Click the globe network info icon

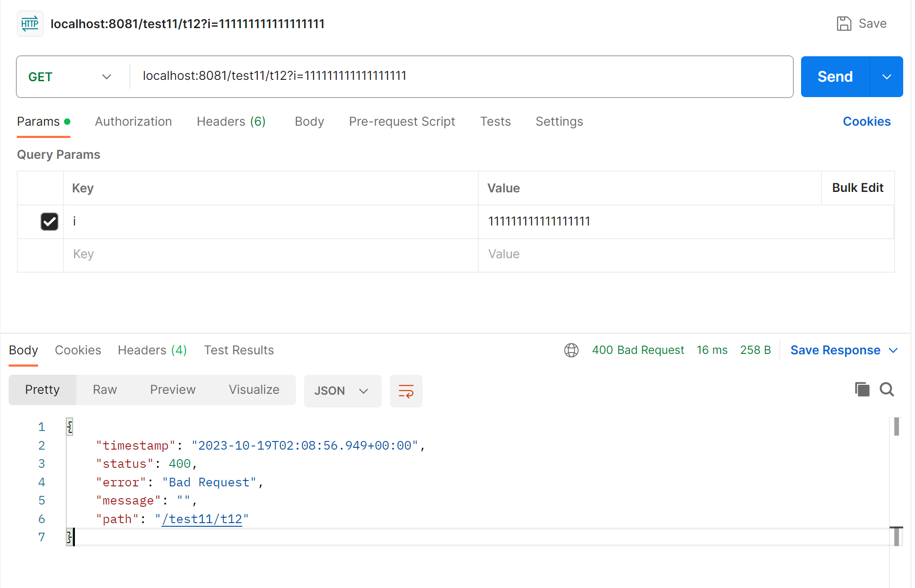[x=571, y=350]
